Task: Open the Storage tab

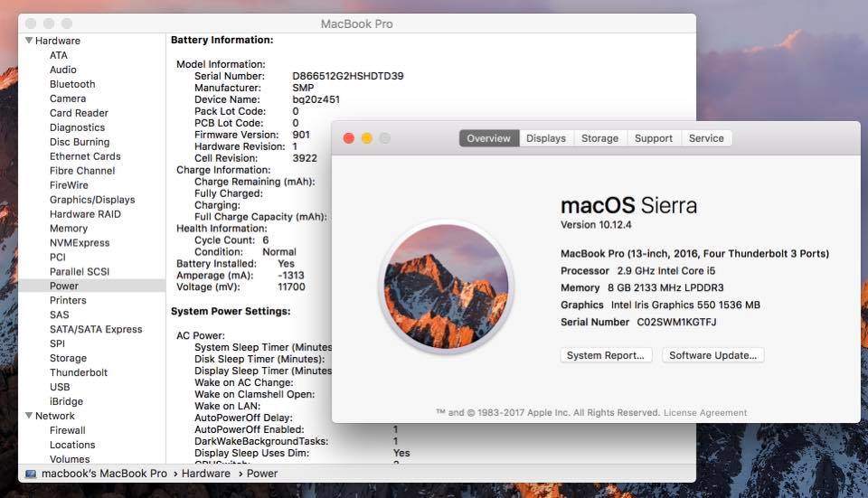Action: pyautogui.click(x=600, y=138)
